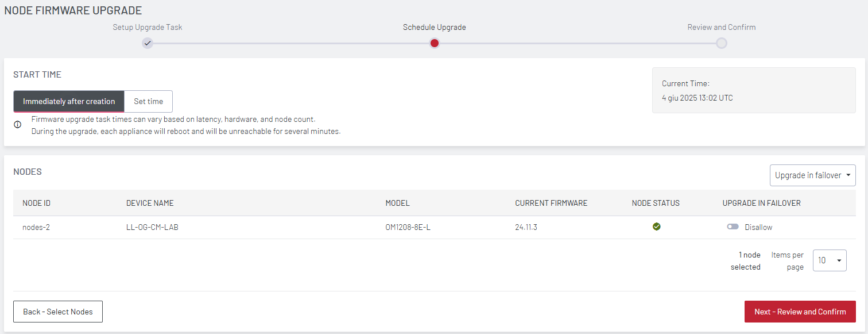
Task: Click the Model column header
Action: (397, 203)
